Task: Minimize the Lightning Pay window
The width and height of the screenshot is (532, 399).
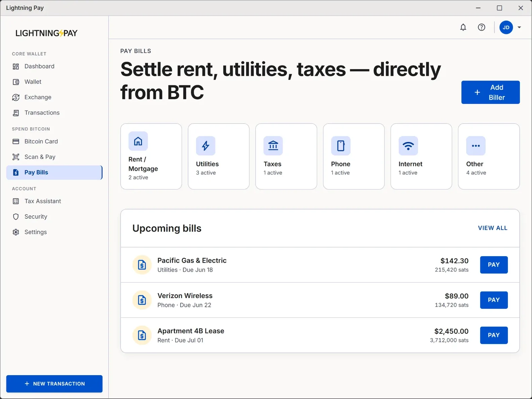Action: tap(478, 8)
